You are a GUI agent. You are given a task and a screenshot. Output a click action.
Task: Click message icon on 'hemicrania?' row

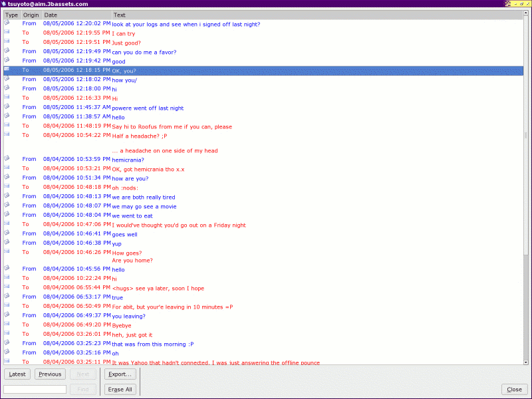(x=7, y=159)
